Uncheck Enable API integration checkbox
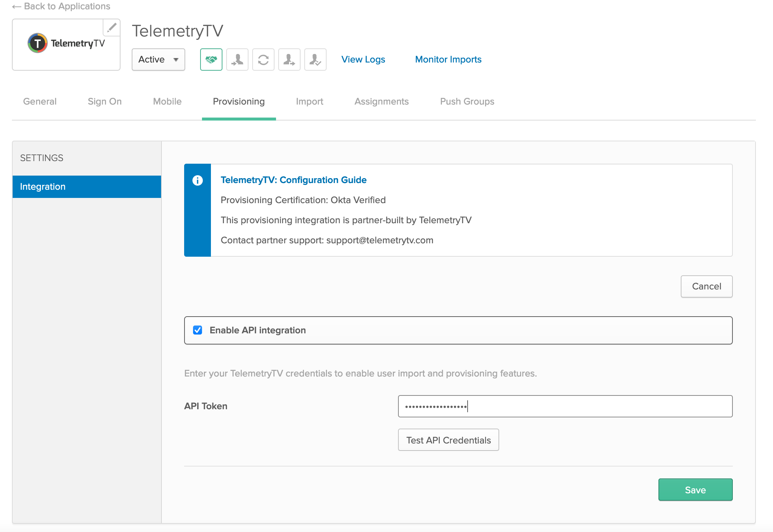 198,330
